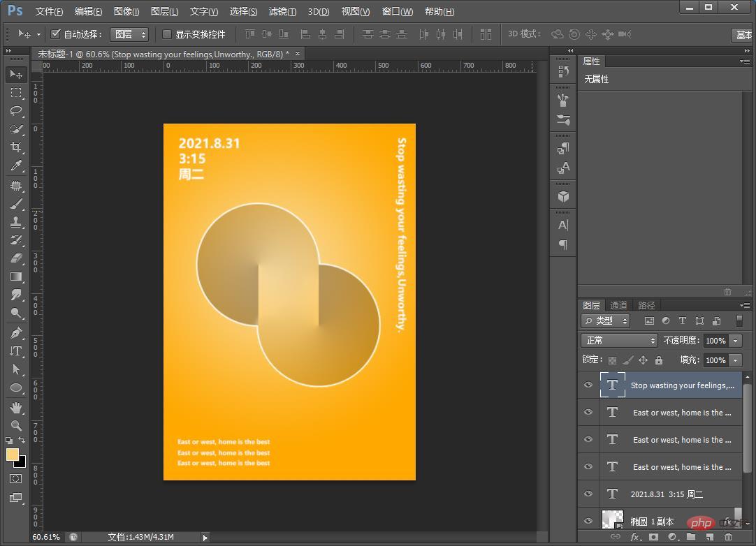Select the Horizontal Type tool
756x546 pixels.
click(x=16, y=351)
